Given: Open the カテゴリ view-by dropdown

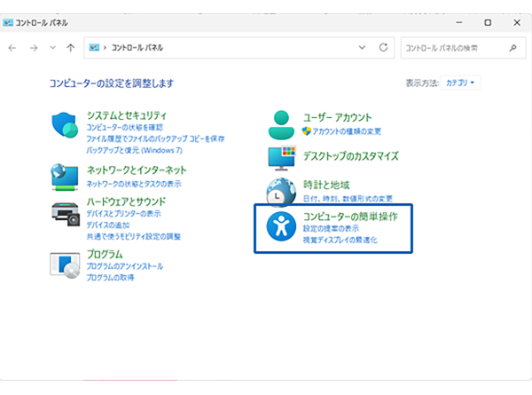Looking at the screenshot, I should coord(460,83).
